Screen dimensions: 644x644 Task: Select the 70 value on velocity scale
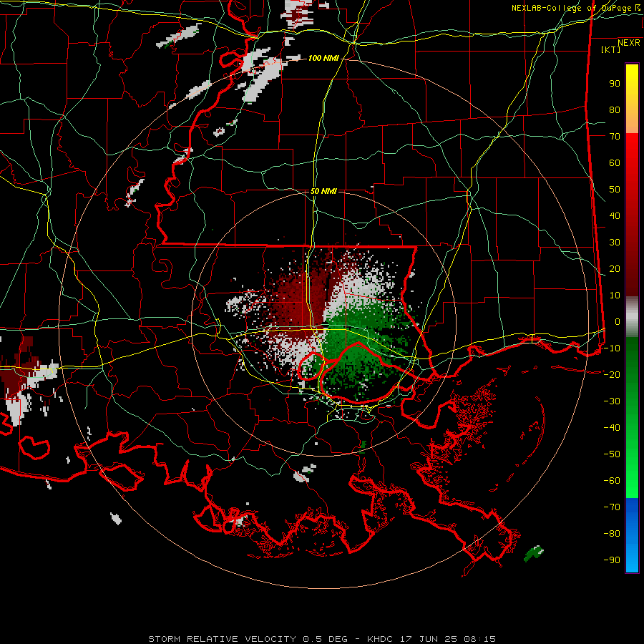(615, 137)
